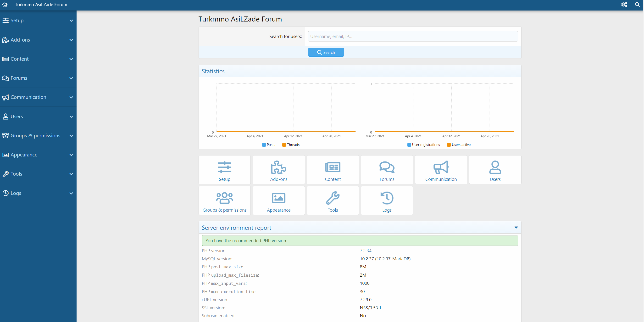Click the Statistics panel heading
This screenshot has width=644, height=322.
pyautogui.click(x=213, y=71)
